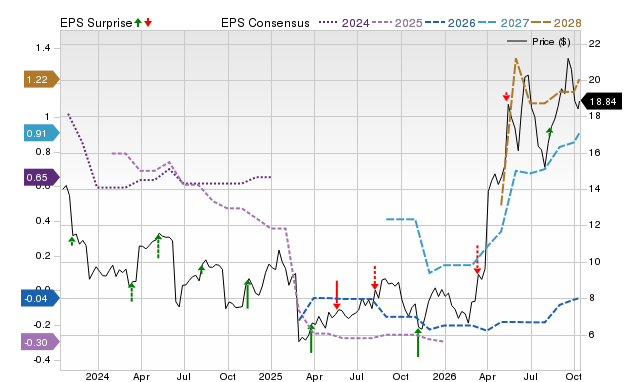The image size is (640, 382).
Task: Click the 0.91 EPS value tag
Action: [x=42, y=133]
